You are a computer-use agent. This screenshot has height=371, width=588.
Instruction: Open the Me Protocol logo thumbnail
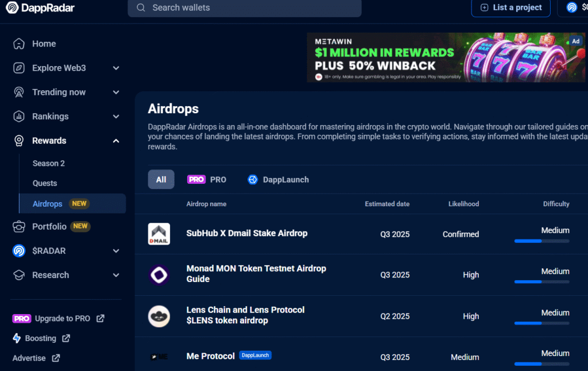click(159, 357)
